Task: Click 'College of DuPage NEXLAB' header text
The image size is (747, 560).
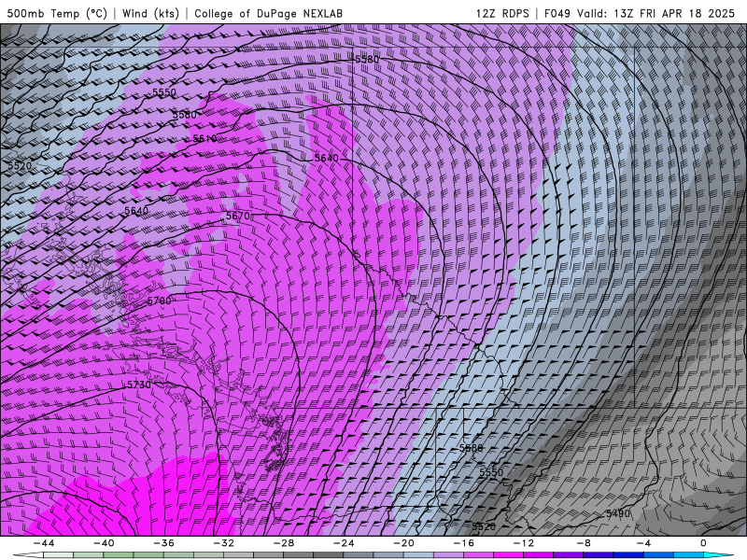Action: coord(268,13)
